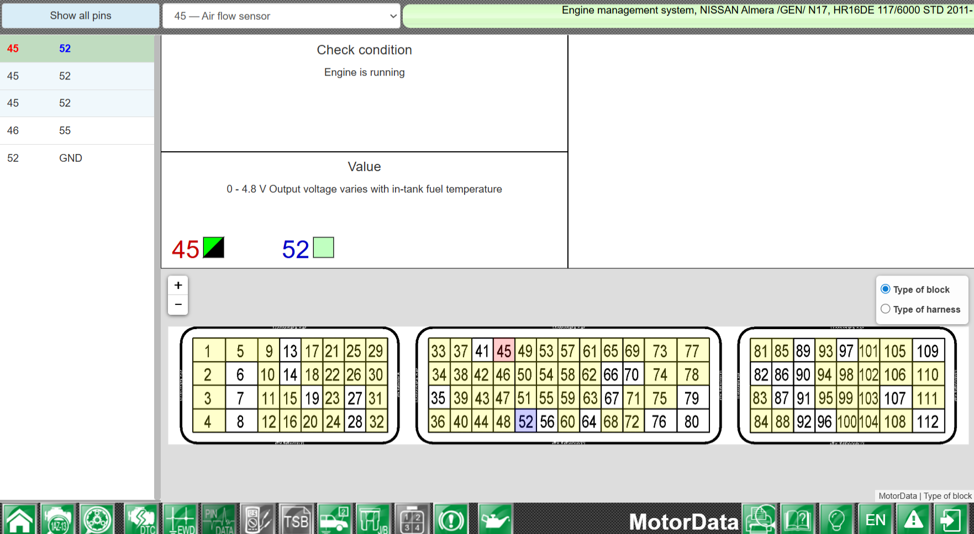Change language with the EN button

tap(875, 519)
